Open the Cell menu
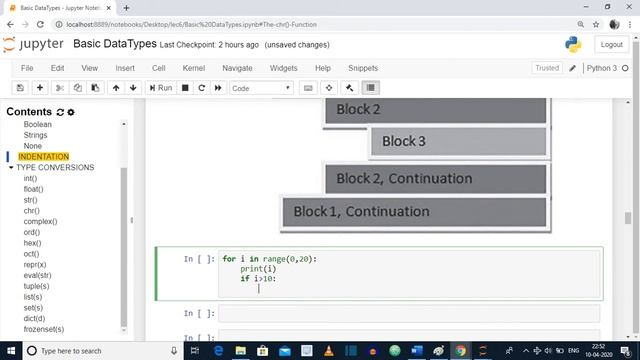The height and width of the screenshot is (360, 640). coord(158,68)
